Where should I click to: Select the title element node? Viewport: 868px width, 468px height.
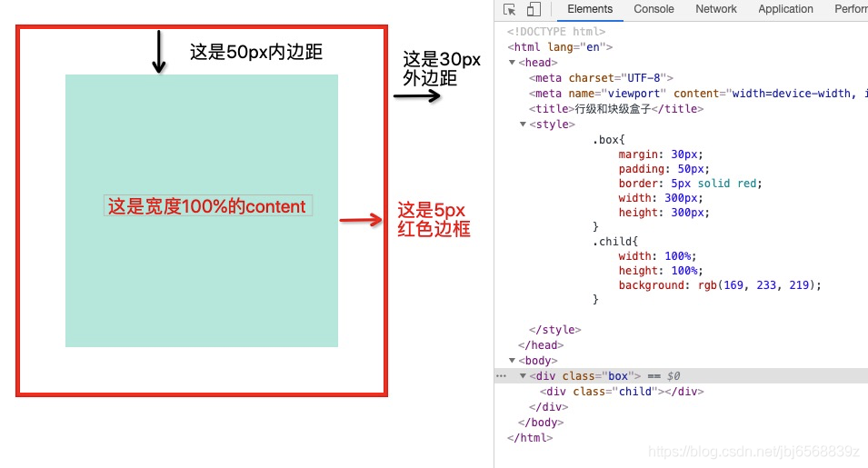coord(616,109)
